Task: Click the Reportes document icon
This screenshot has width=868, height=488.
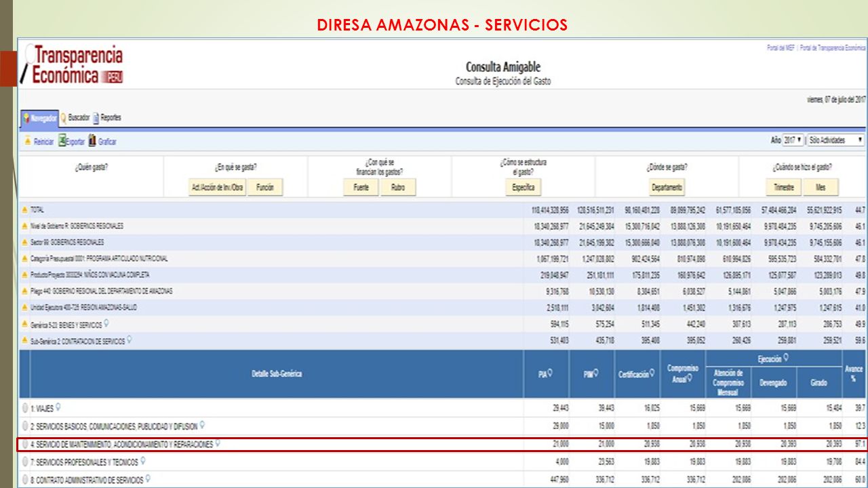Action: tap(96, 118)
